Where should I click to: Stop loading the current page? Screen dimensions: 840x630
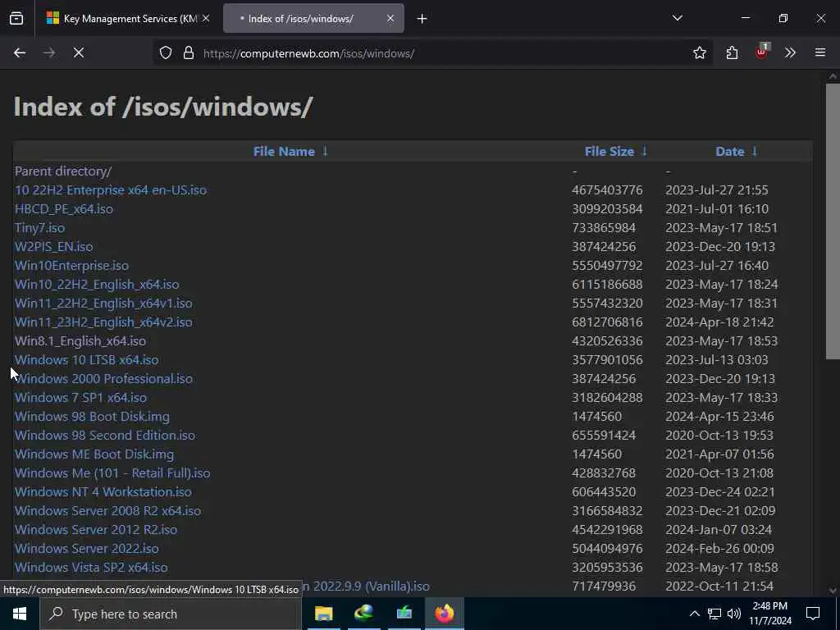(79, 52)
